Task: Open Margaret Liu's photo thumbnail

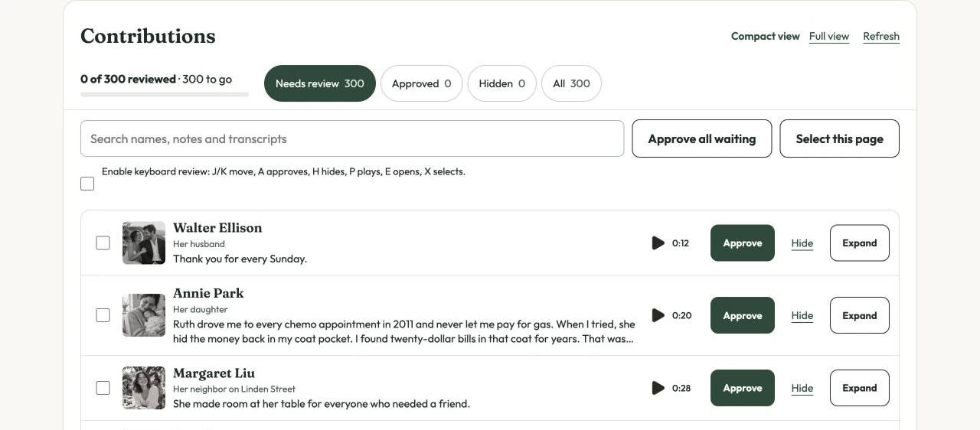Action: click(x=144, y=388)
